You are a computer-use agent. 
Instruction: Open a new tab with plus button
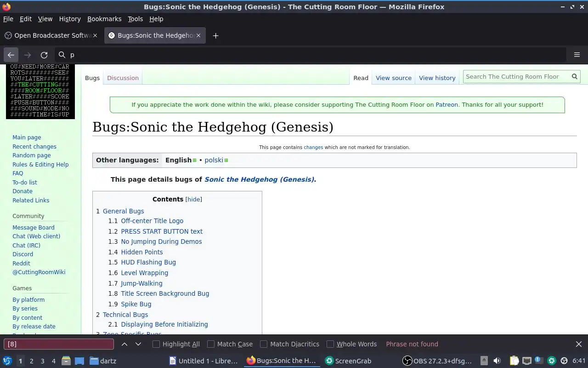tap(215, 35)
